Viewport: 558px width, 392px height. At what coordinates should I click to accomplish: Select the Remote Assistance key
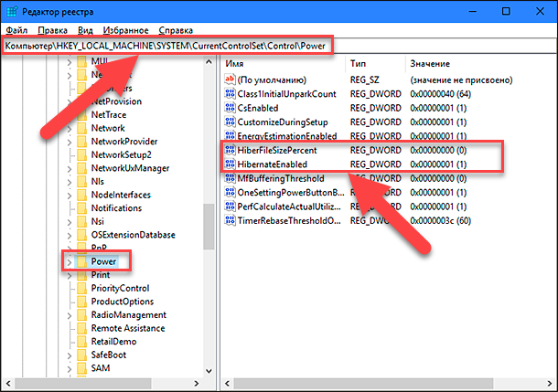[x=128, y=328]
